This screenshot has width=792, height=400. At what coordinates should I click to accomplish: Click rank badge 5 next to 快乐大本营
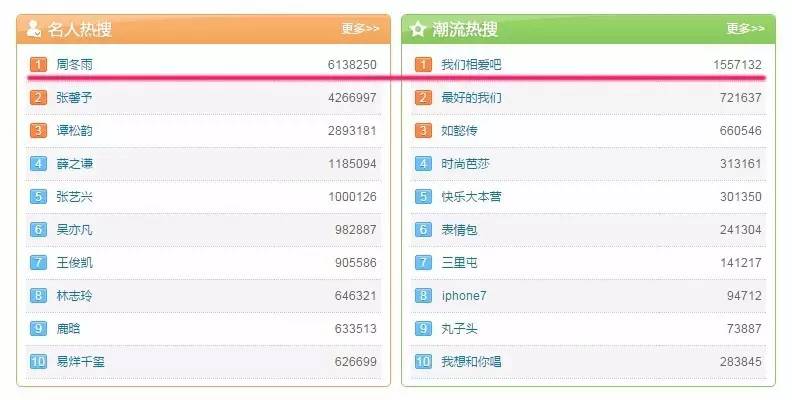click(423, 196)
